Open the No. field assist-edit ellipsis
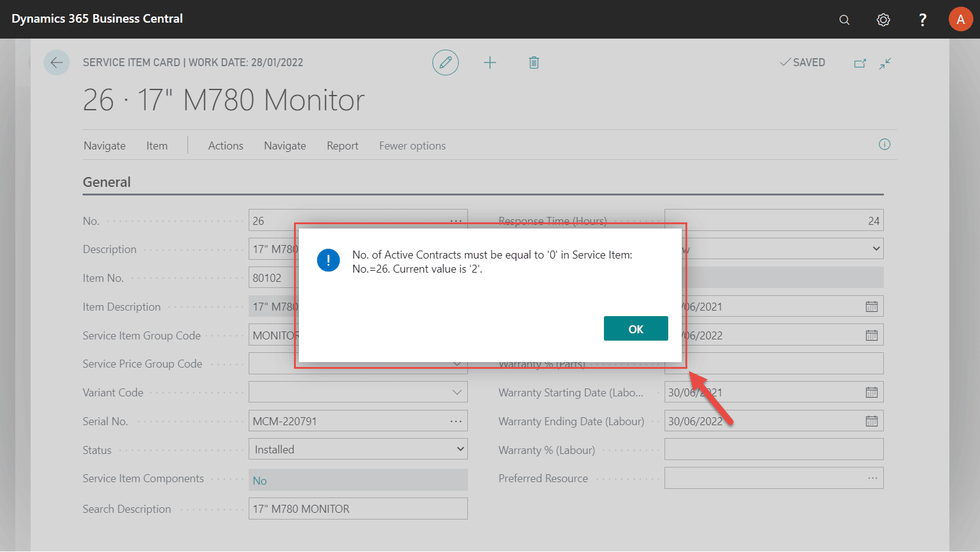The width and height of the screenshot is (980, 552). [x=456, y=221]
